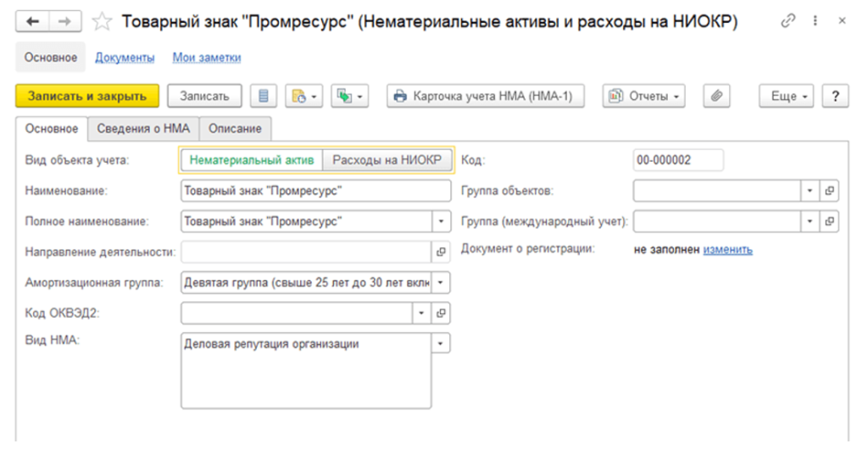Add to favorites with star icon
868x454 pixels.
click(x=101, y=22)
